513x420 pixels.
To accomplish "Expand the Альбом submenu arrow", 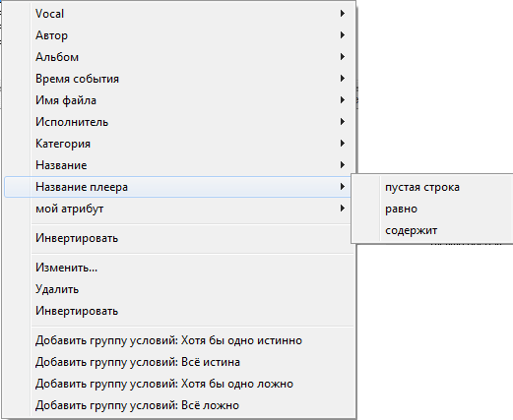I will click(343, 57).
